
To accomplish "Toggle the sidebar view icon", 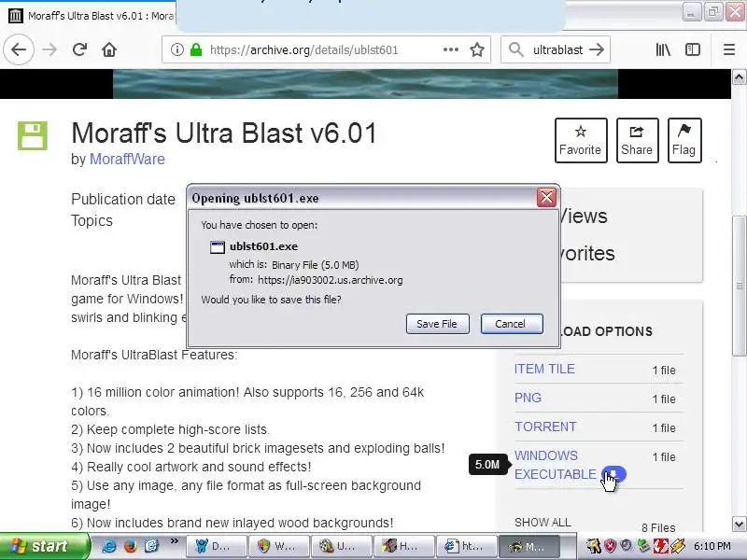I will point(693,49).
